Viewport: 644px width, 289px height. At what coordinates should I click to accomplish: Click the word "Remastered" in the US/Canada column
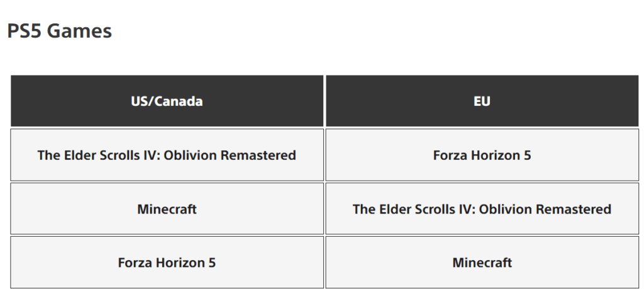pos(258,156)
